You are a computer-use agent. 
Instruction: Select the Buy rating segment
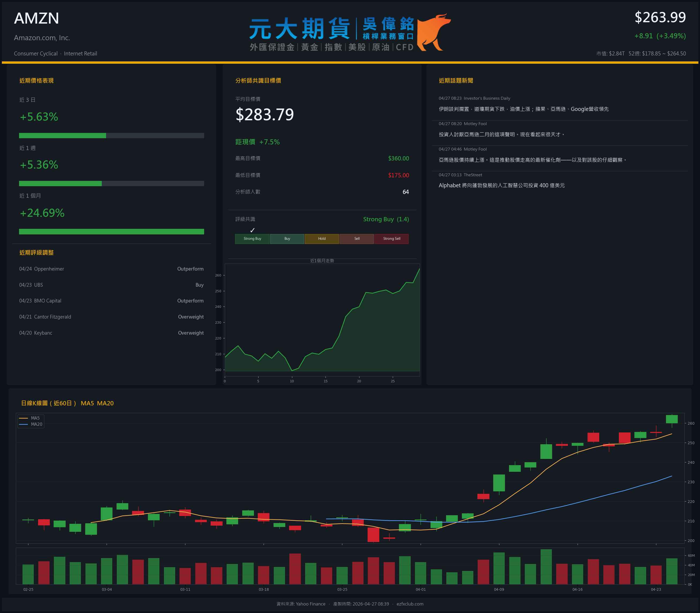287,239
